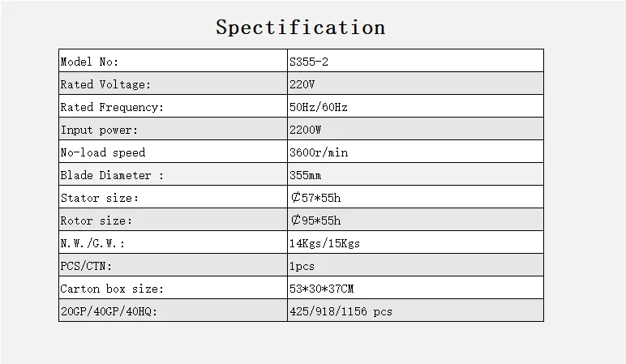Click the Rated Voltage: label
Image resolution: width=626 pixels, height=364 pixels.
click(x=105, y=84)
